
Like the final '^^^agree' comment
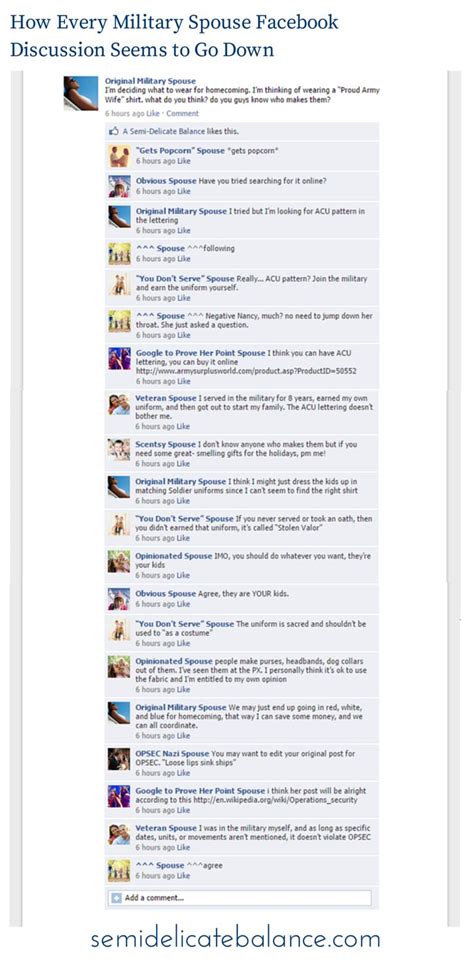184,876
